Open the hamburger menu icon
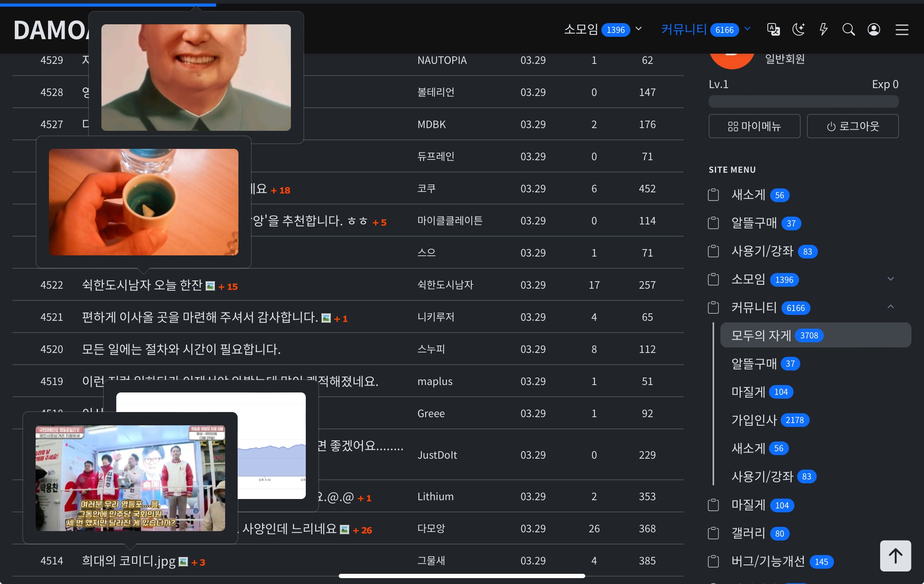 (x=902, y=29)
